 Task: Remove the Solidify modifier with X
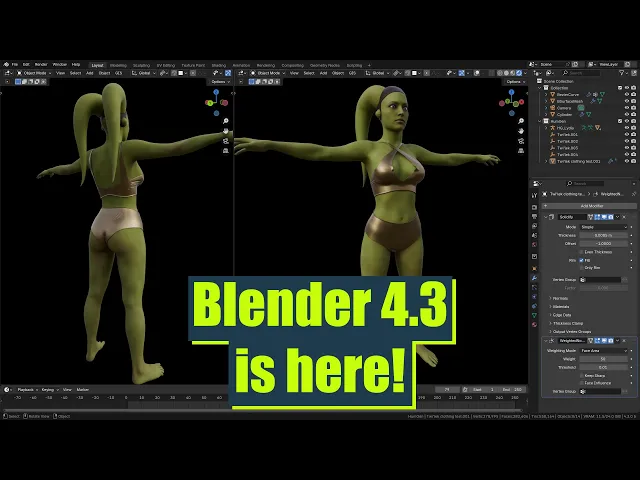[x=624, y=217]
